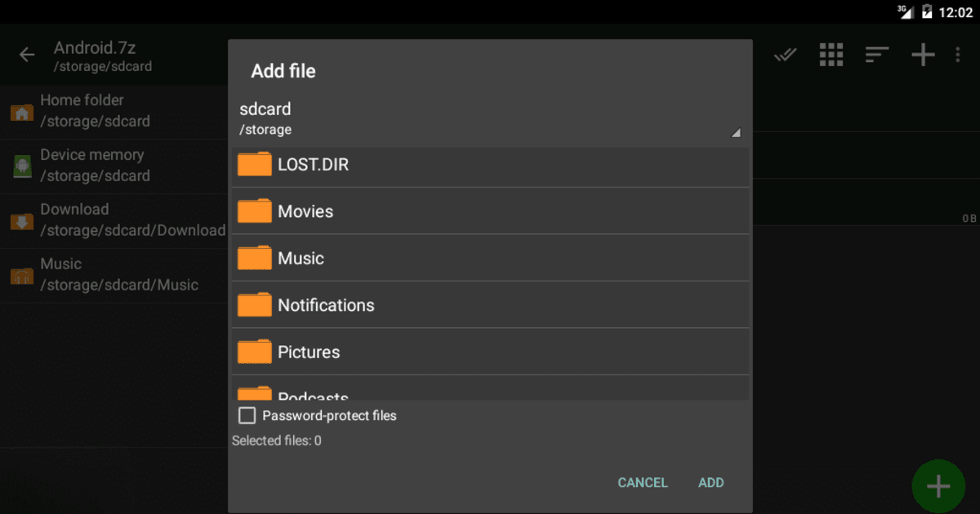This screenshot has height=514, width=980.
Task: Click the plus icon in the toolbar
Action: 923,55
